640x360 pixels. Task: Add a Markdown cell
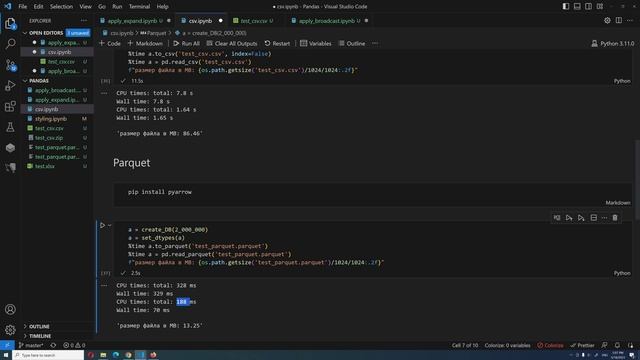[145, 43]
